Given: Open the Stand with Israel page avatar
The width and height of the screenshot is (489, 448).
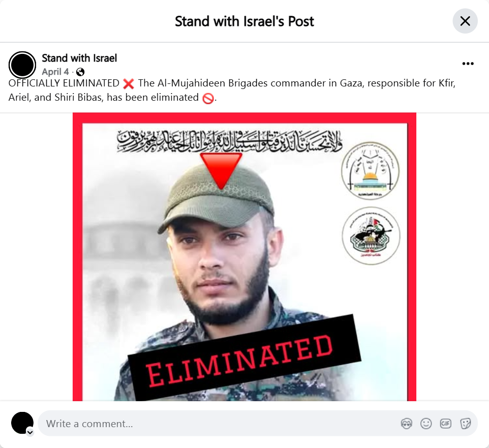Looking at the screenshot, I should 22,65.
